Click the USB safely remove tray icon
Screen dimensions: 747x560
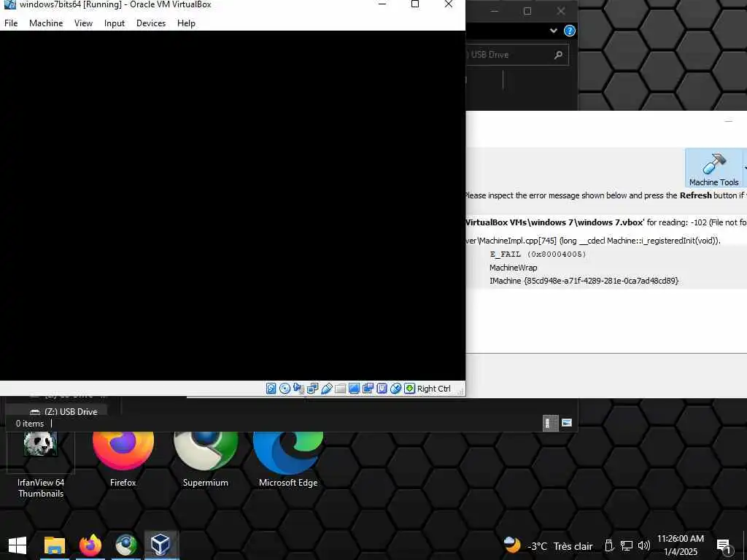coord(609,545)
